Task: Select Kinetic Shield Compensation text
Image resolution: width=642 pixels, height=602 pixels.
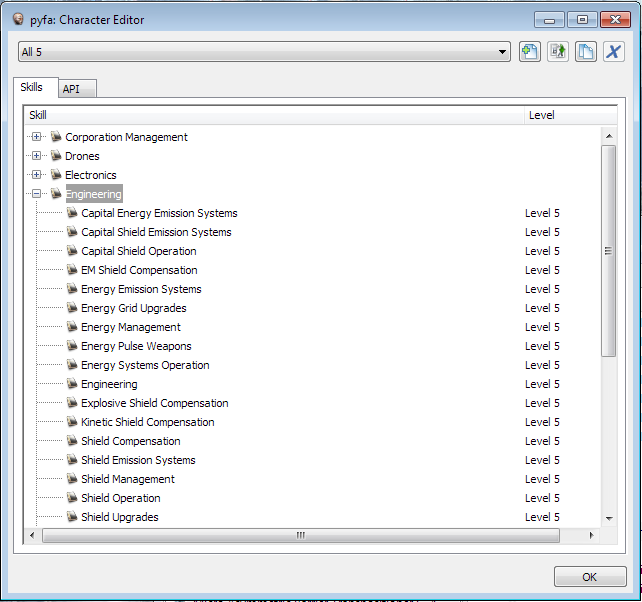Action: point(148,422)
